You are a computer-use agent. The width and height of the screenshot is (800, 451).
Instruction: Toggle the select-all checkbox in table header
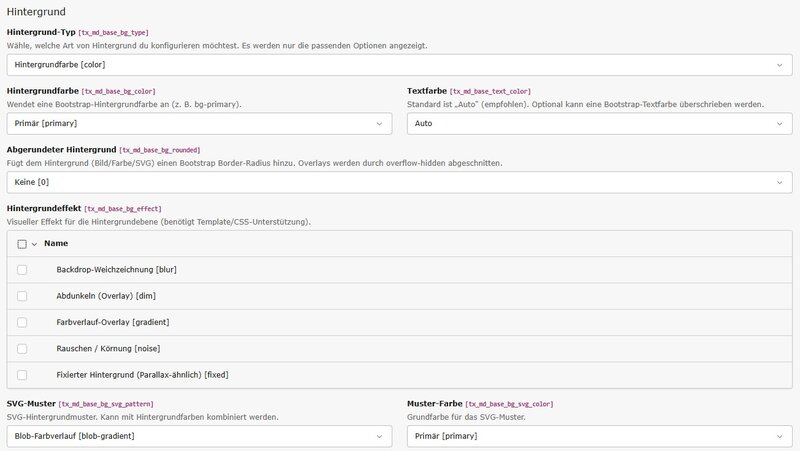[22, 244]
